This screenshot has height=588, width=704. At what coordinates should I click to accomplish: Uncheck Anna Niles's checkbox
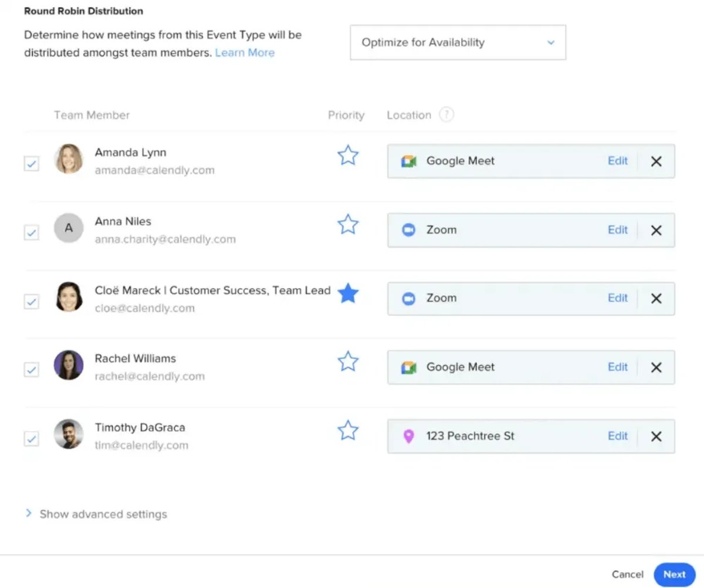(x=31, y=233)
